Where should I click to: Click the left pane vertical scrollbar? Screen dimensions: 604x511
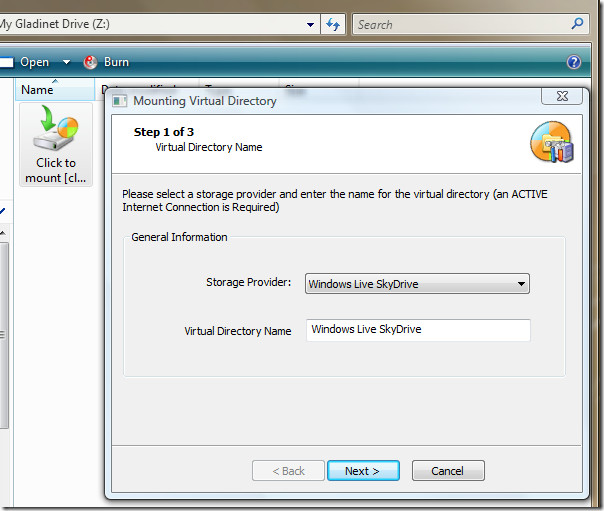pyautogui.click(x=3, y=334)
